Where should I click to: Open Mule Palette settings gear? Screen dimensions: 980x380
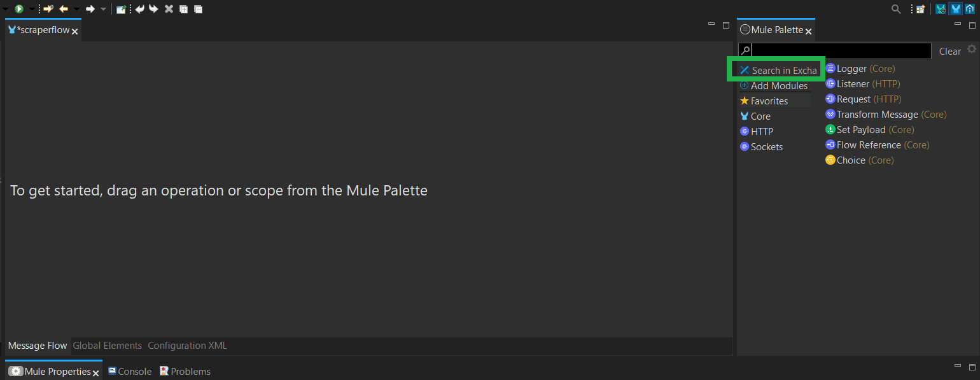click(971, 49)
